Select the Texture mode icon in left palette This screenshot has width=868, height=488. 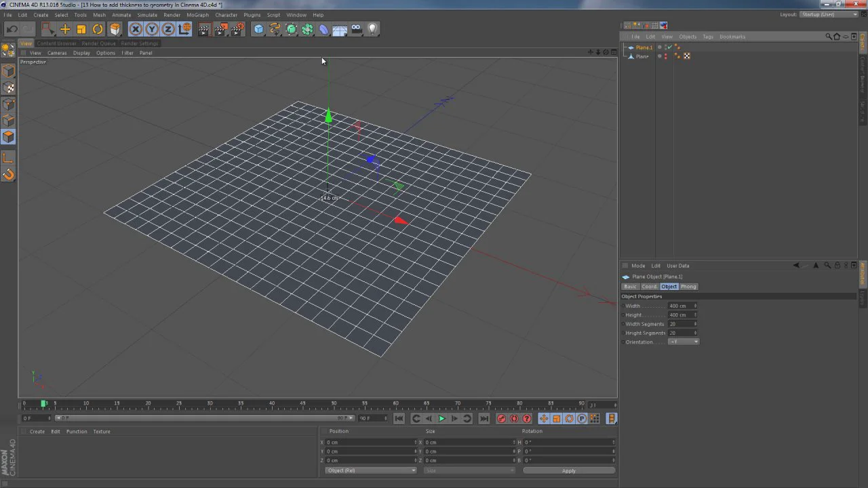[x=9, y=87]
